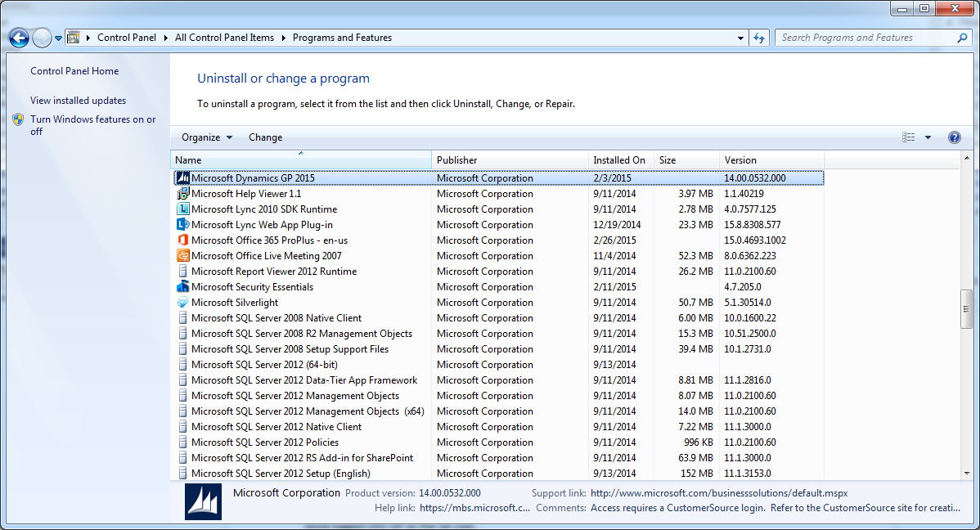Click the Lync 2010 SDK Runtime icon
The width and height of the screenshot is (980, 530).
(182, 209)
